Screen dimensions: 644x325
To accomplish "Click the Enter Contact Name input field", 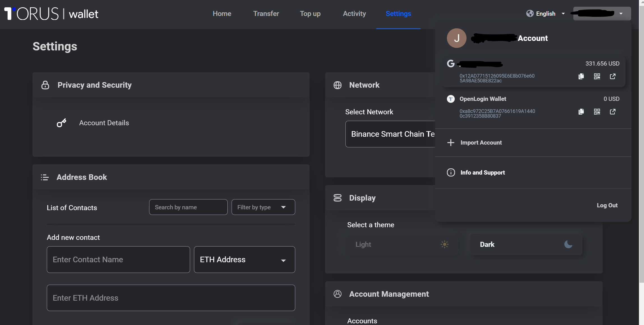I will point(118,259).
